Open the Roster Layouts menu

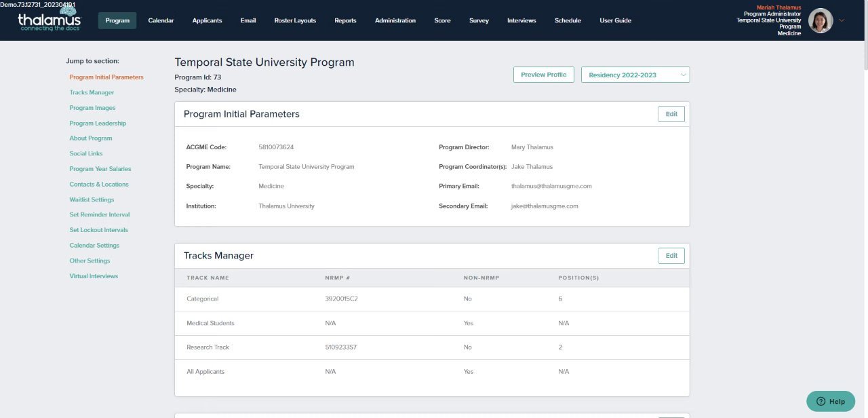point(295,20)
